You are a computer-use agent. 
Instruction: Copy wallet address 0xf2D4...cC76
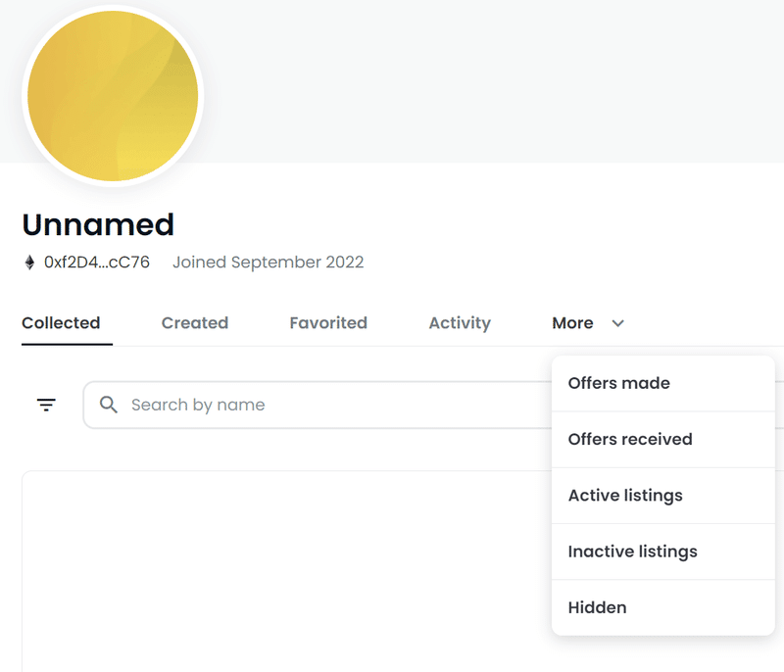click(x=96, y=263)
